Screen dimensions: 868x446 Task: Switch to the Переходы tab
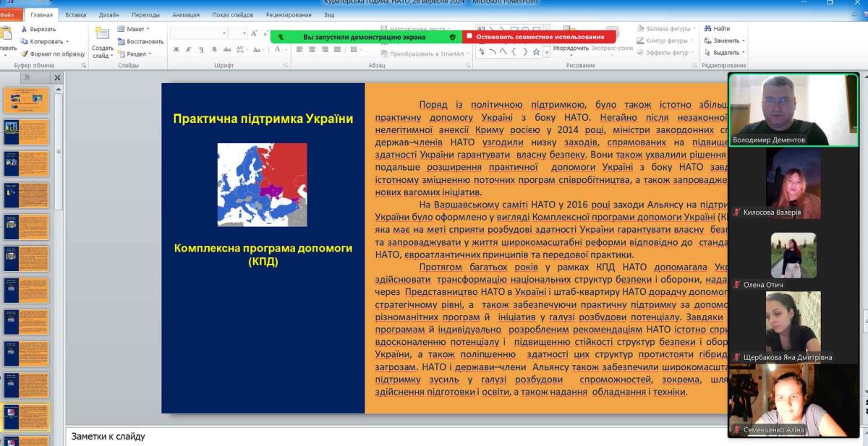pos(145,14)
